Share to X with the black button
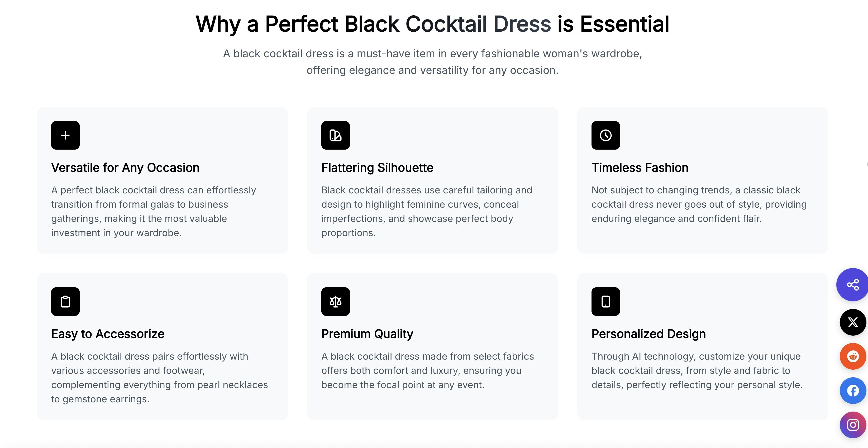 853,322
